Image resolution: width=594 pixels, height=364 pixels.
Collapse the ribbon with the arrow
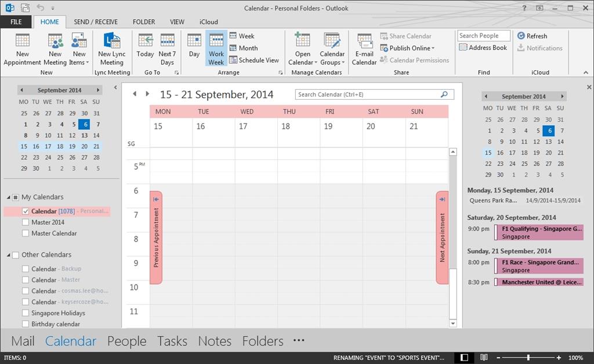(586, 72)
